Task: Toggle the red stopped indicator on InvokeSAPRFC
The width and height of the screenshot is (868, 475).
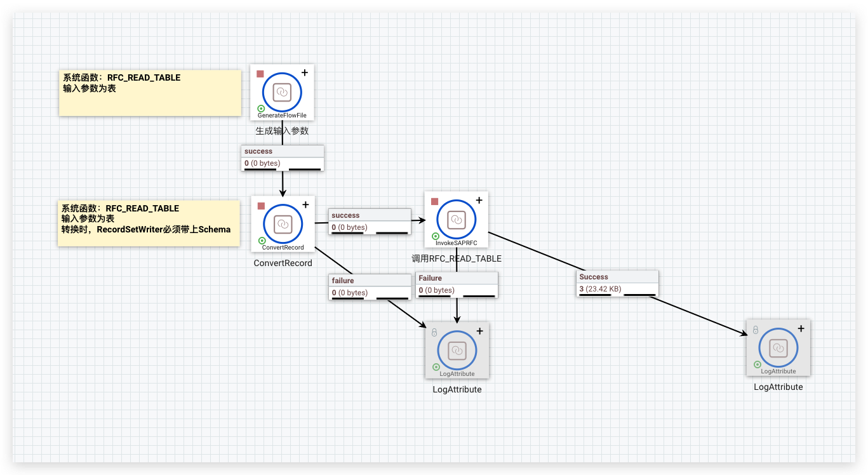Action: 435,201
